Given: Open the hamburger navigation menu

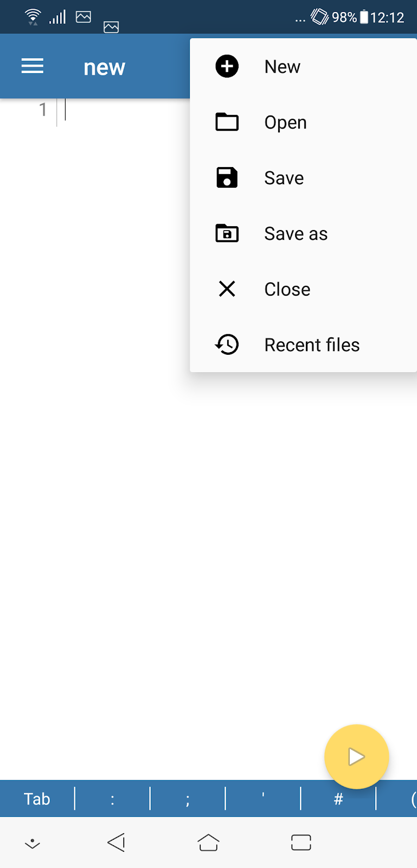Looking at the screenshot, I should tap(33, 67).
